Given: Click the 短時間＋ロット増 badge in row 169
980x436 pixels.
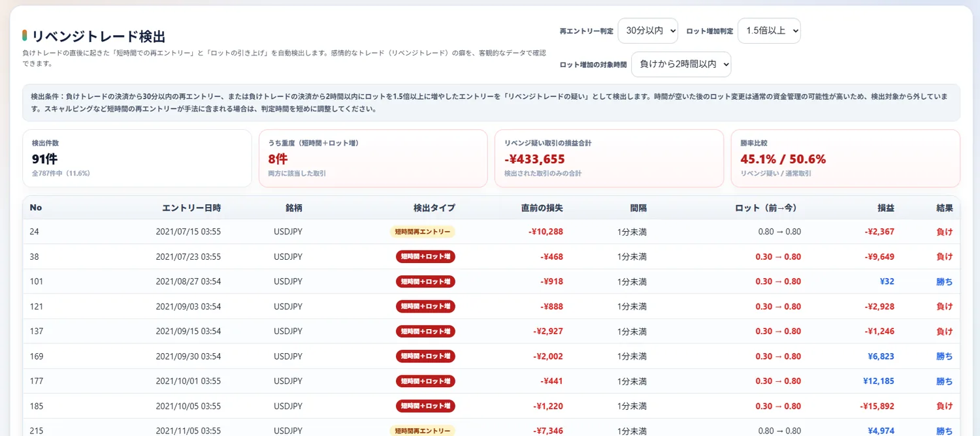Looking at the screenshot, I should [425, 356].
